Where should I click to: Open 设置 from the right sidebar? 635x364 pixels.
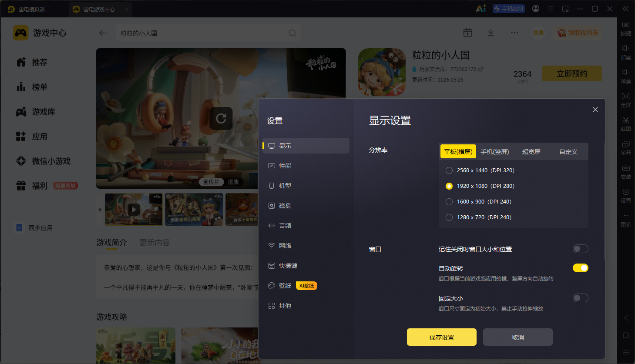pos(626,196)
